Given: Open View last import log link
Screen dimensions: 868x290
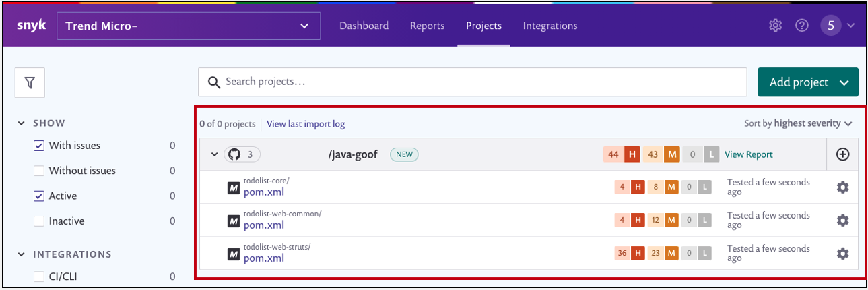Looking at the screenshot, I should [x=306, y=124].
